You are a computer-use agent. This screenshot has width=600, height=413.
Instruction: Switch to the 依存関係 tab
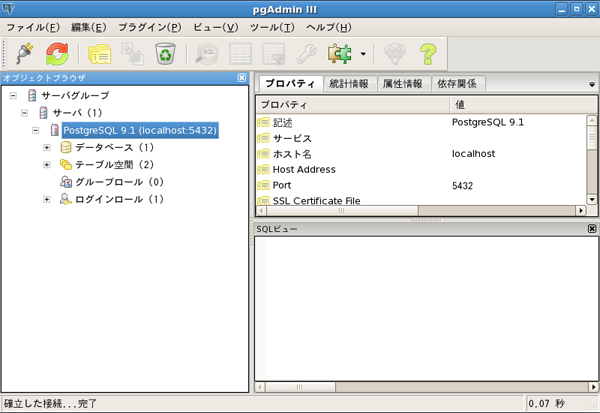pos(457,84)
